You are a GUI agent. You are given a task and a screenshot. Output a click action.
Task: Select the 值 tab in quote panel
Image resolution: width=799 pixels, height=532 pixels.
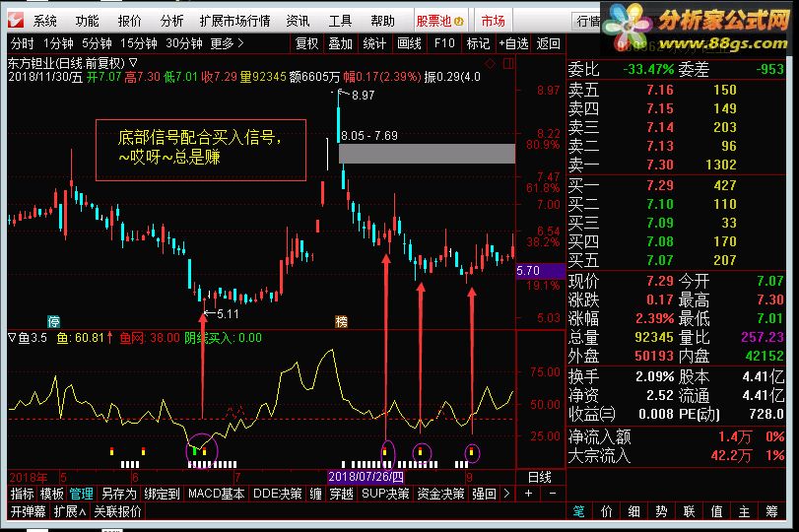point(717,511)
